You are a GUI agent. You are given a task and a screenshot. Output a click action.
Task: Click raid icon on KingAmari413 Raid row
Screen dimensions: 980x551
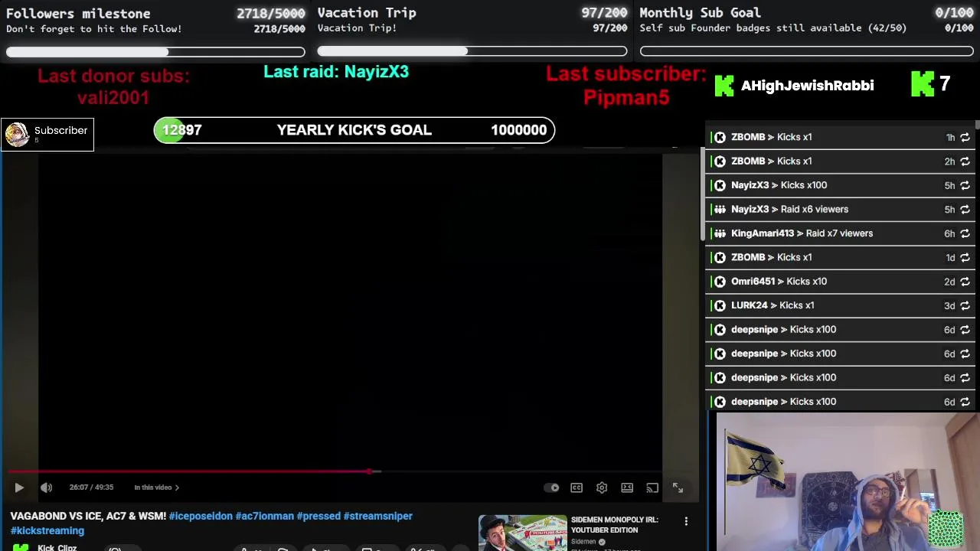(x=720, y=233)
